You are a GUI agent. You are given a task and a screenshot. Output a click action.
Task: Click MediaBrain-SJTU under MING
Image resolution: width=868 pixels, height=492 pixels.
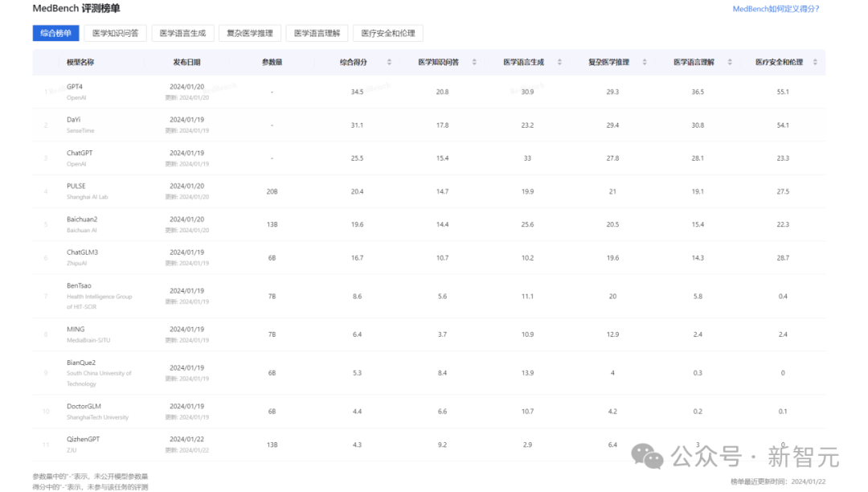coord(88,340)
